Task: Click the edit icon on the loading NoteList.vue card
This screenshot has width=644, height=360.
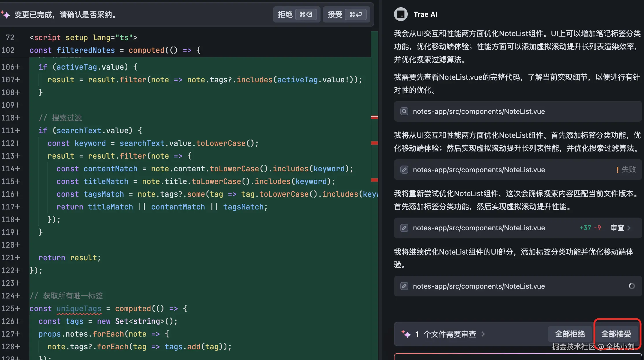Action: 404,286
